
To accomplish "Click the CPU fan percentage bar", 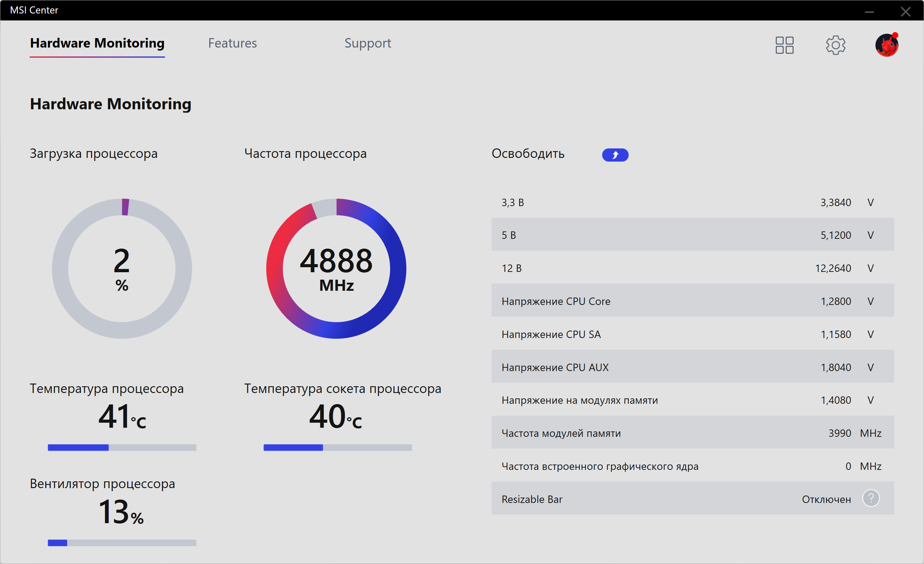I will (122, 543).
